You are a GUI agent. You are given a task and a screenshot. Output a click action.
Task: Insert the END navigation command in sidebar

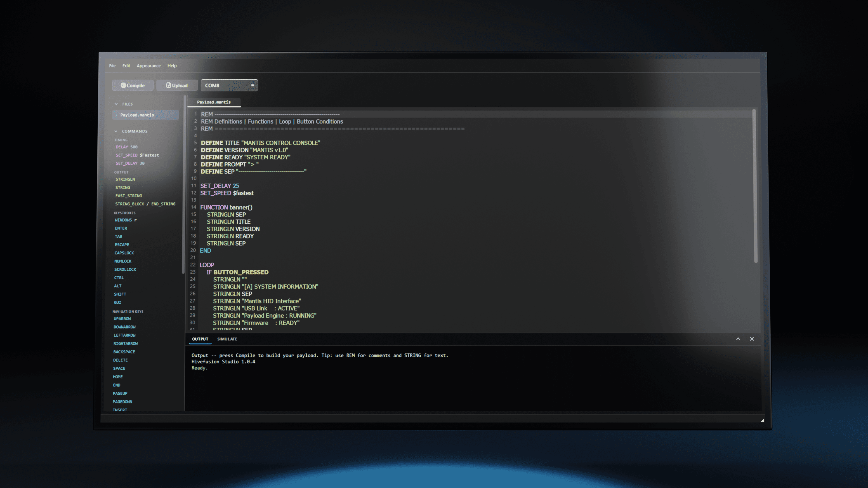click(x=117, y=385)
